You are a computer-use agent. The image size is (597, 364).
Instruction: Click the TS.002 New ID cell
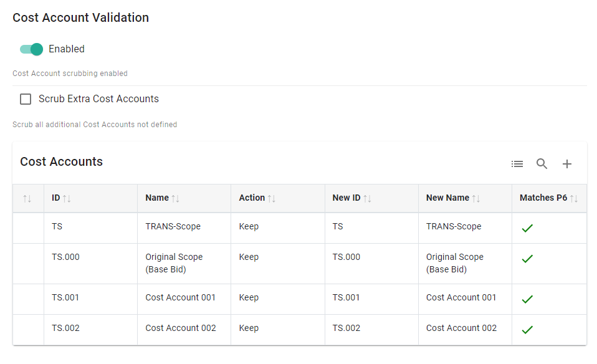point(346,328)
